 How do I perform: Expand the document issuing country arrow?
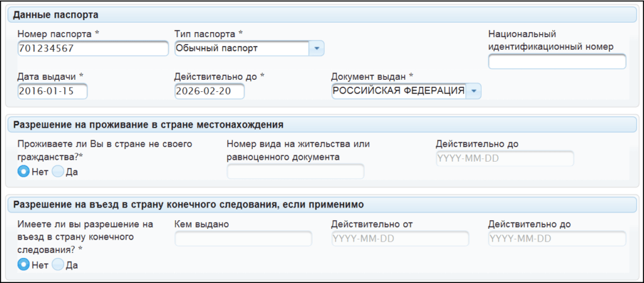click(474, 92)
